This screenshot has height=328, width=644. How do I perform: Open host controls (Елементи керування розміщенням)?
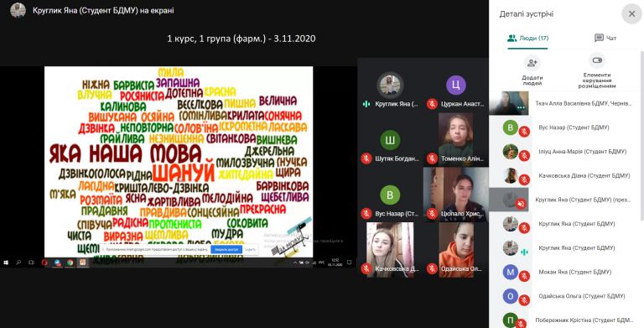[597, 61]
